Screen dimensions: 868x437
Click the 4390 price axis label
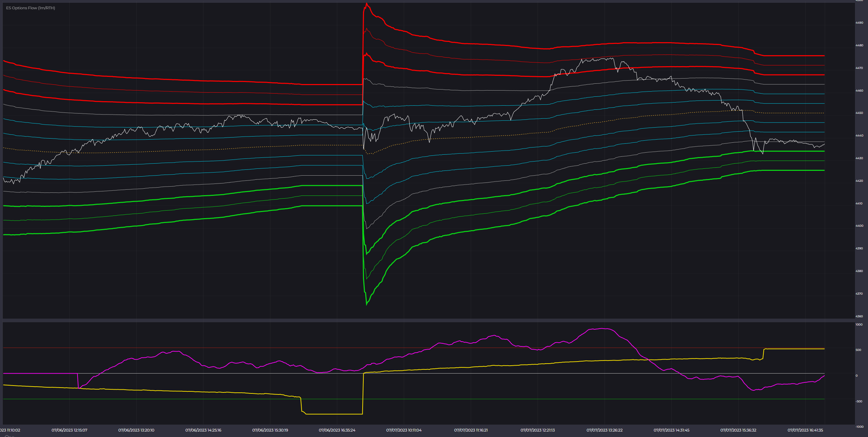tap(859, 248)
